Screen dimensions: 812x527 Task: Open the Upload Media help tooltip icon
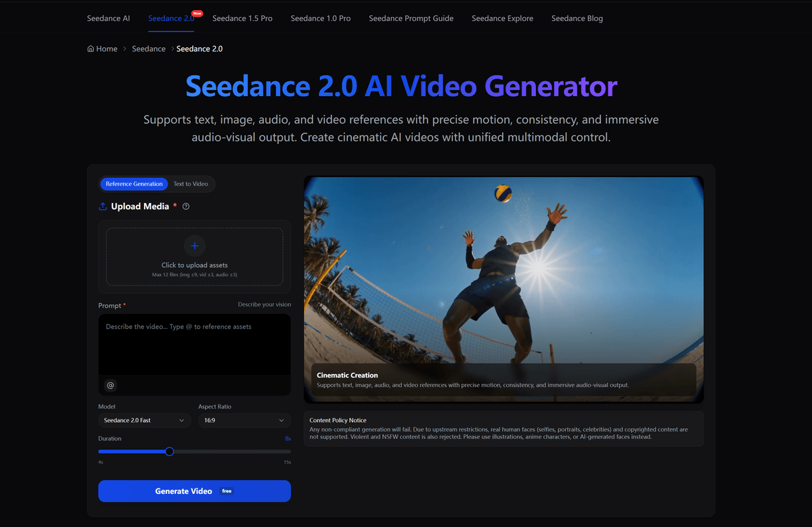click(185, 206)
